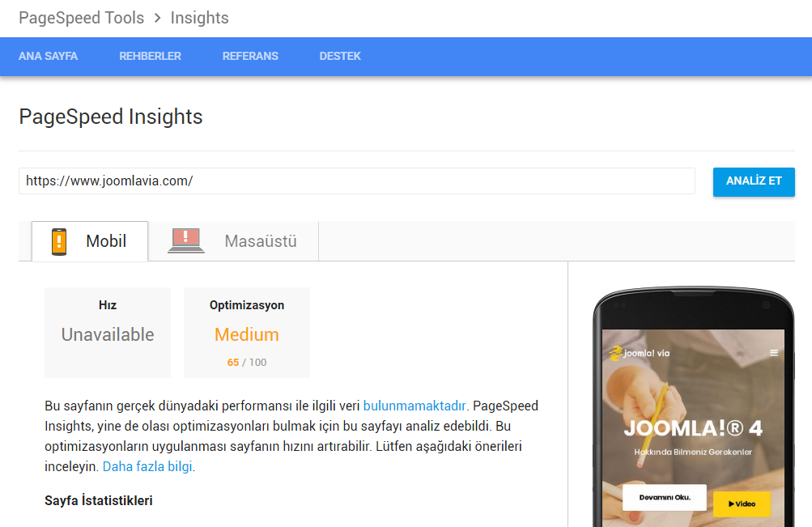Click the orange mobile phone warning icon
This screenshot has width=812, height=527.
point(59,241)
